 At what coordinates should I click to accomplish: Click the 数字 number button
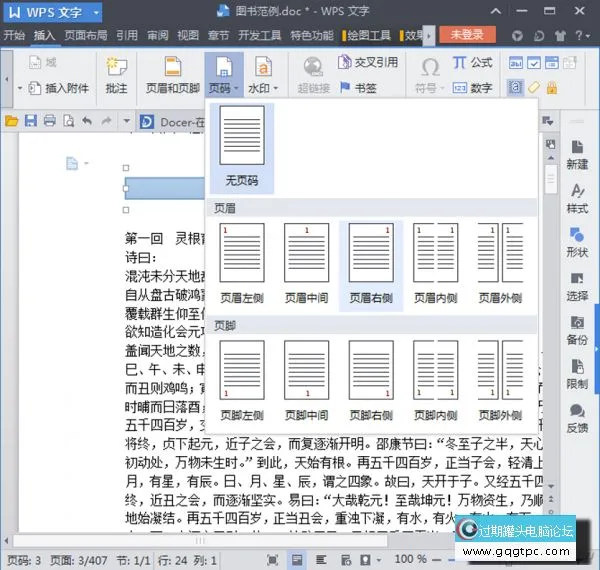(473, 88)
